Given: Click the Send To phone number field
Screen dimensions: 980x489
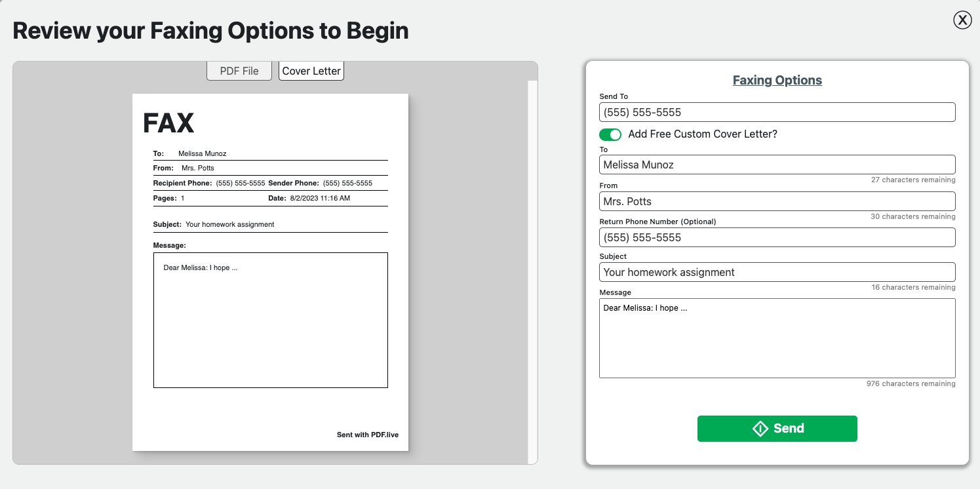Looking at the screenshot, I should pos(777,111).
